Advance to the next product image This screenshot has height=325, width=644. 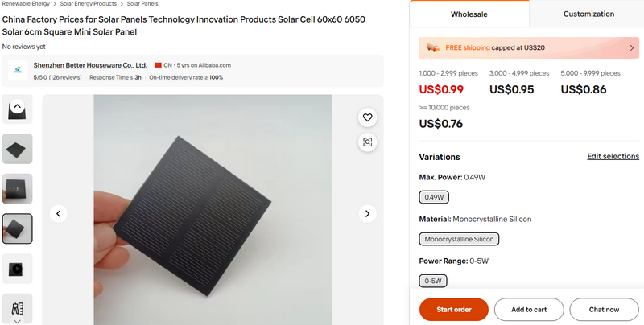point(367,214)
